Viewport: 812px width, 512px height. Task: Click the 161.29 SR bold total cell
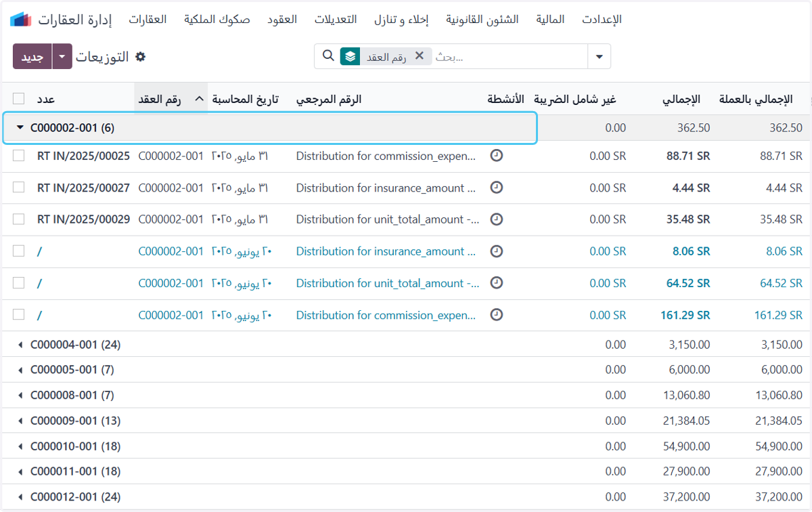coord(685,315)
